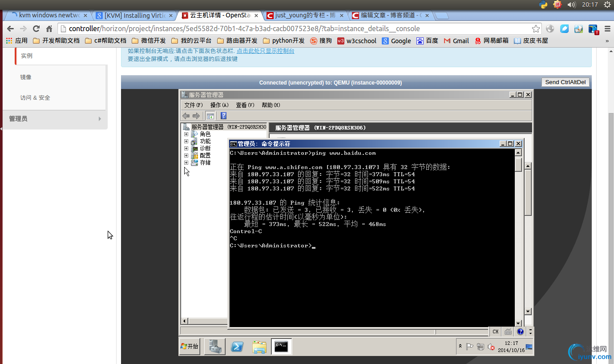Viewport: 614px width, 364px height.
Task: Click the Action Center flag tray icon
Action: pyautogui.click(x=469, y=347)
